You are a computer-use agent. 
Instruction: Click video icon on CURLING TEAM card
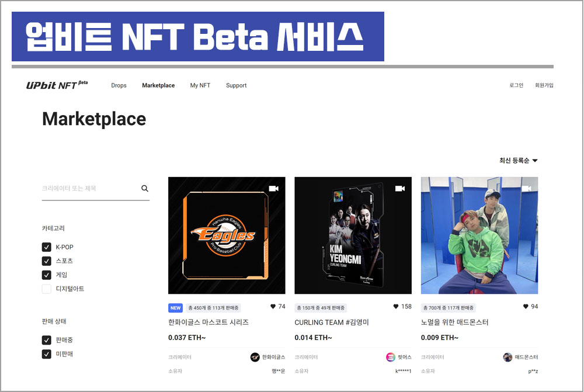pos(400,189)
